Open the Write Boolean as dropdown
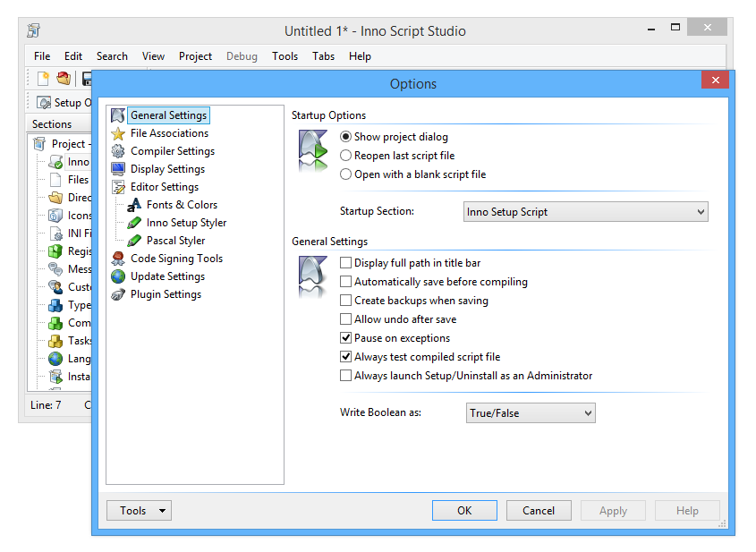Viewport: 756px width, 552px height. click(531, 413)
